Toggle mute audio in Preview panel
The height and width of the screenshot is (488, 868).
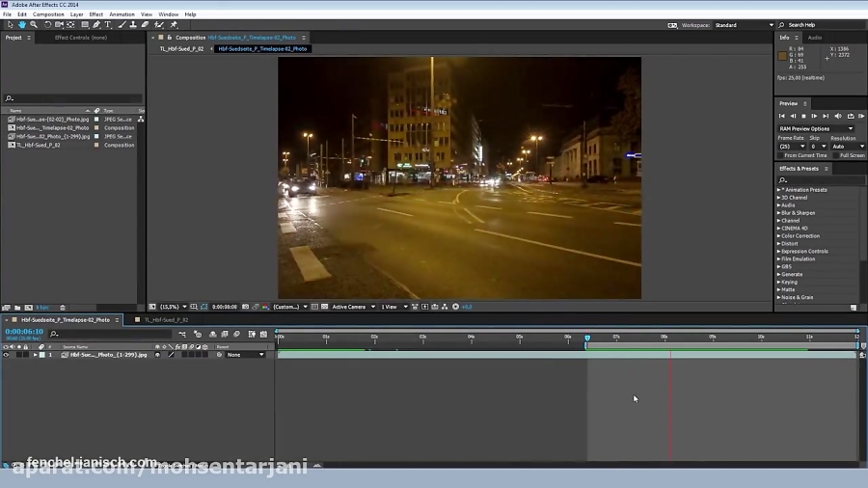point(838,116)
